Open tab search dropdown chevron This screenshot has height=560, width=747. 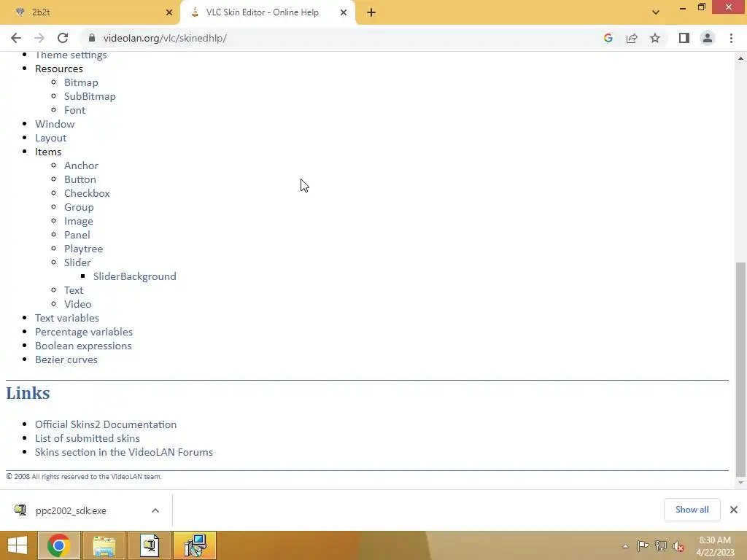click(656, 12)
